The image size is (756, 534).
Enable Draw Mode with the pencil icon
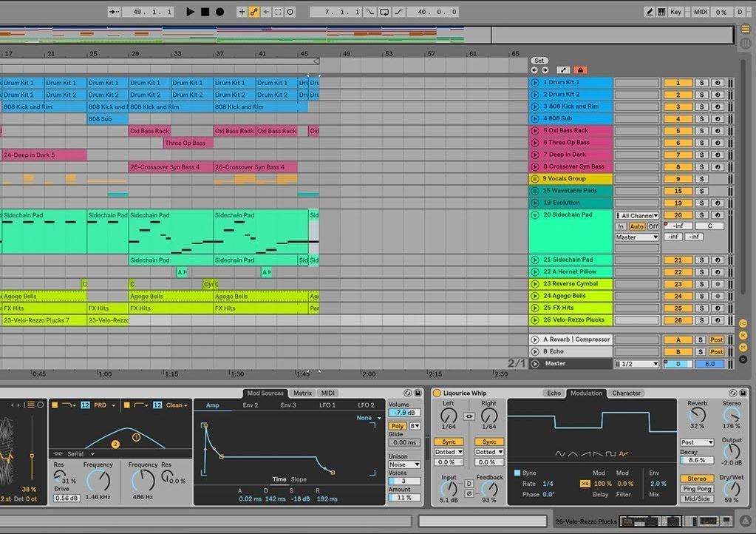pyautogui.click(x=650, y=12)
